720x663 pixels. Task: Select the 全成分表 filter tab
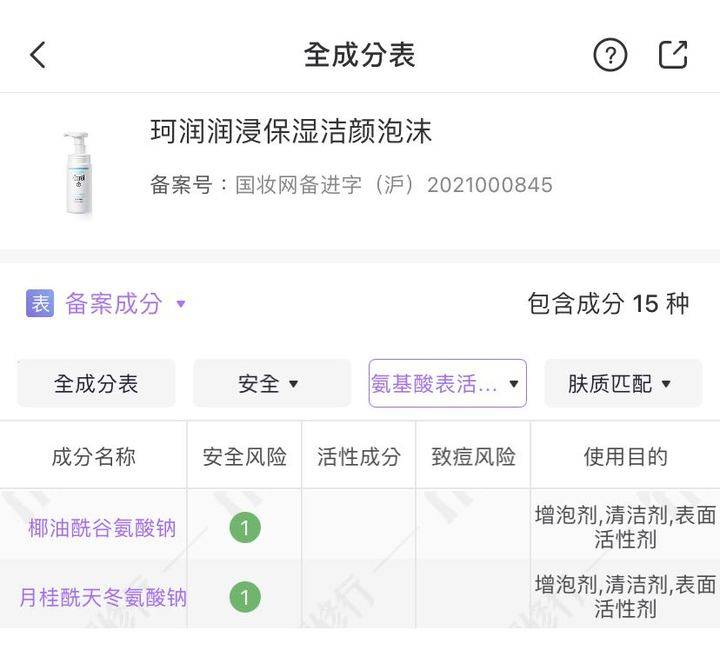click(x=96, y=383)
